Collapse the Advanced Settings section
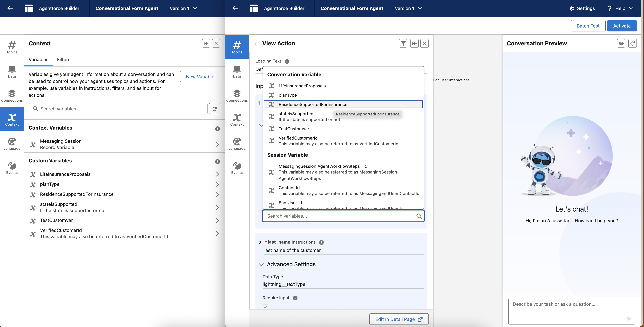This screenshot has width=644, height=327. click(261, 264)
